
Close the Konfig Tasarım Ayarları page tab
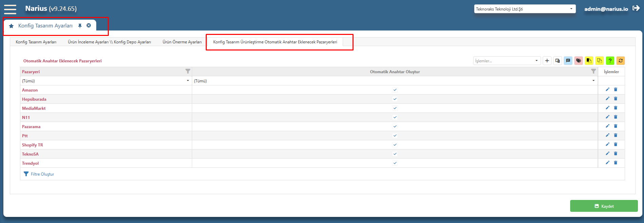(89, 25)
